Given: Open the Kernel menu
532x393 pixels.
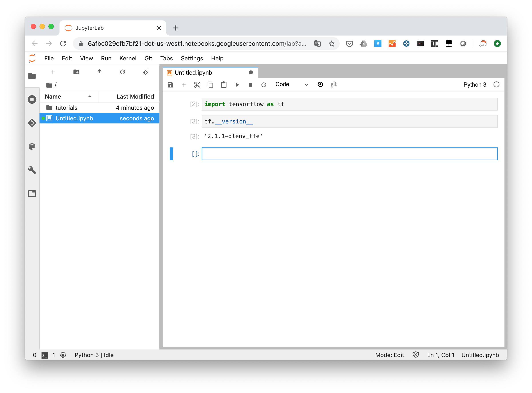Looking at the screenshot, I should (128, 58).
